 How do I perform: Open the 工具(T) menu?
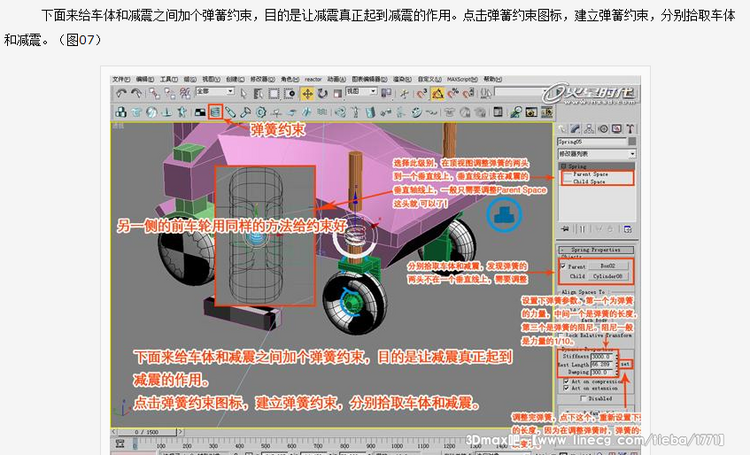[169, 79]
